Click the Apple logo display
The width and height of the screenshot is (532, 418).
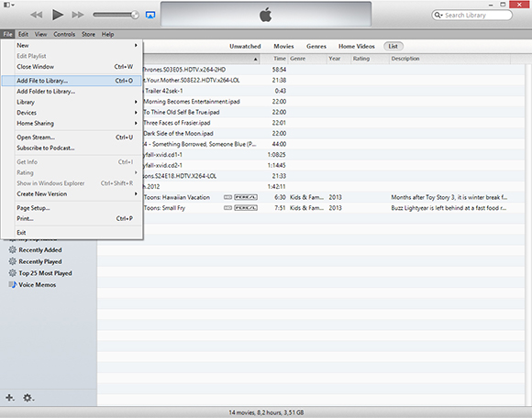266,15
